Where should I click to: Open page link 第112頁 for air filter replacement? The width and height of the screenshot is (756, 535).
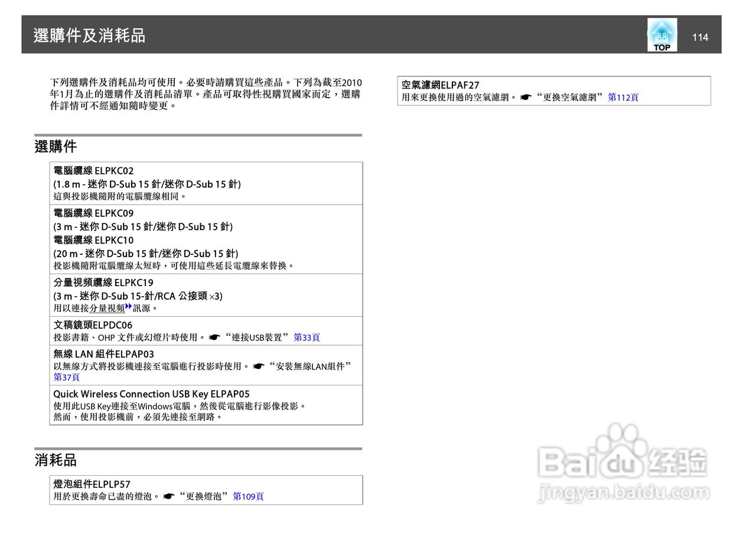pyautogui.click(x=624, y=96)
